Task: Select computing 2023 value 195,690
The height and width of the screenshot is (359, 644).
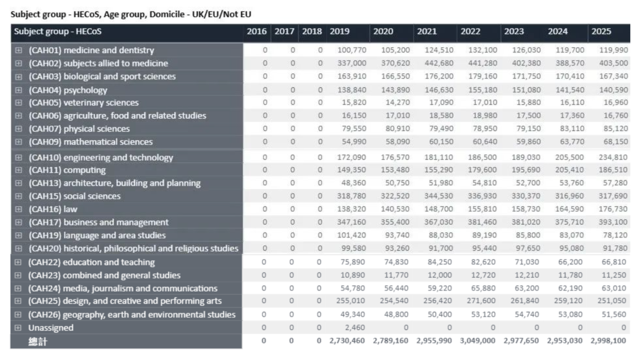Action: 526,170
